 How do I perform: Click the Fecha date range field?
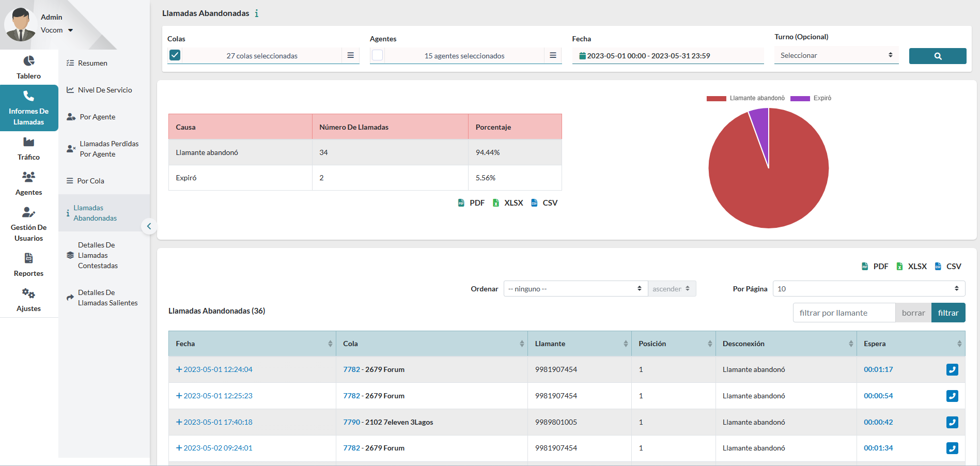point(668,56)
